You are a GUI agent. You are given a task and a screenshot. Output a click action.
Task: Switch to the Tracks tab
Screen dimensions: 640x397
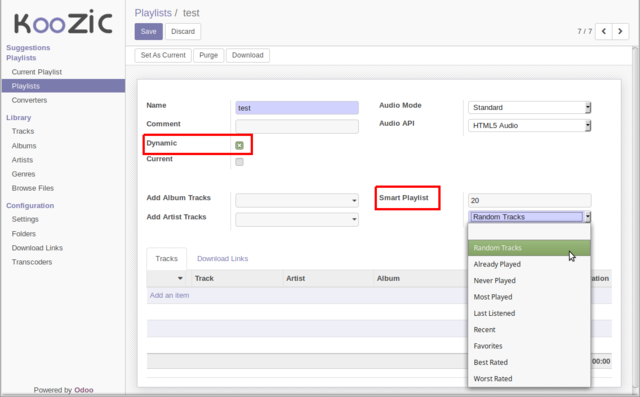[167, 259]
